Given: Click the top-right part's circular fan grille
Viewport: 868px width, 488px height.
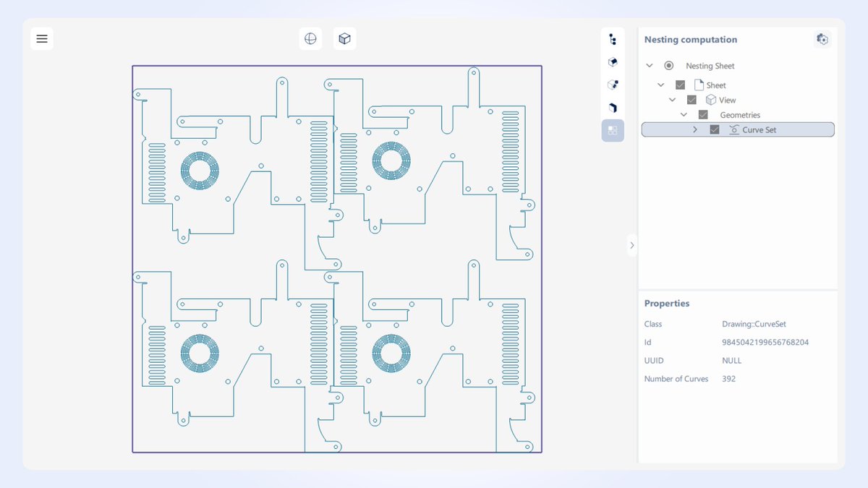Looking at the screenshot, I should pos(391,160).
